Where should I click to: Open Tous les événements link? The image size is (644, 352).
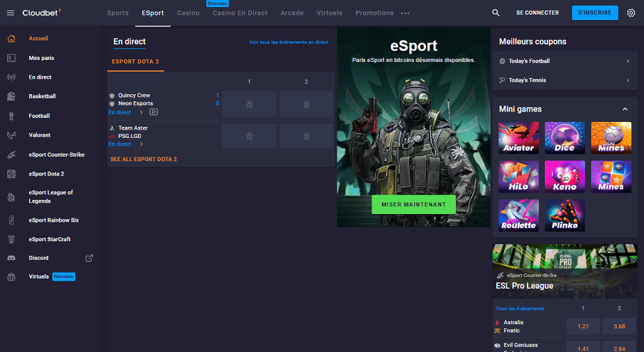(520, 308)
